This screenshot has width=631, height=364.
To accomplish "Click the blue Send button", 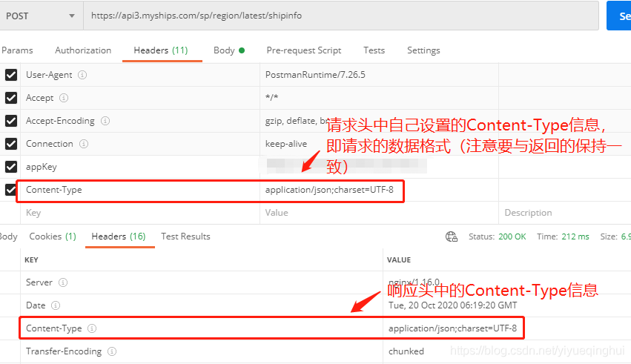I will pos(620,16).
